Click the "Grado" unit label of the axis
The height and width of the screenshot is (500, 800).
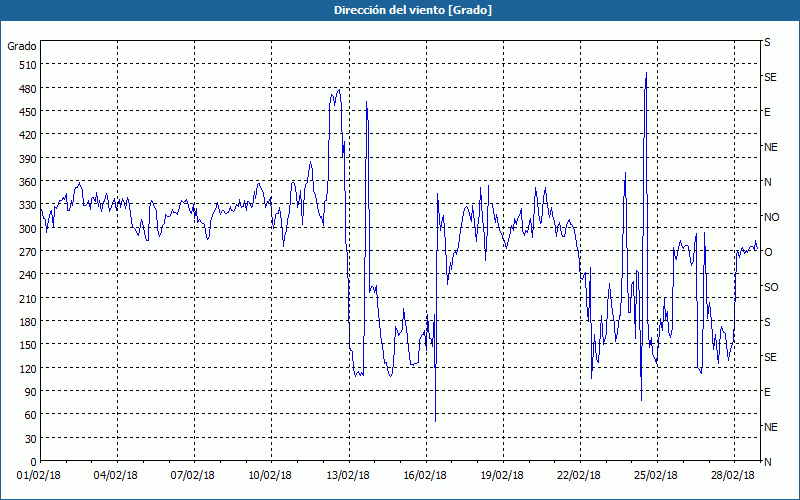click(22, 46)
